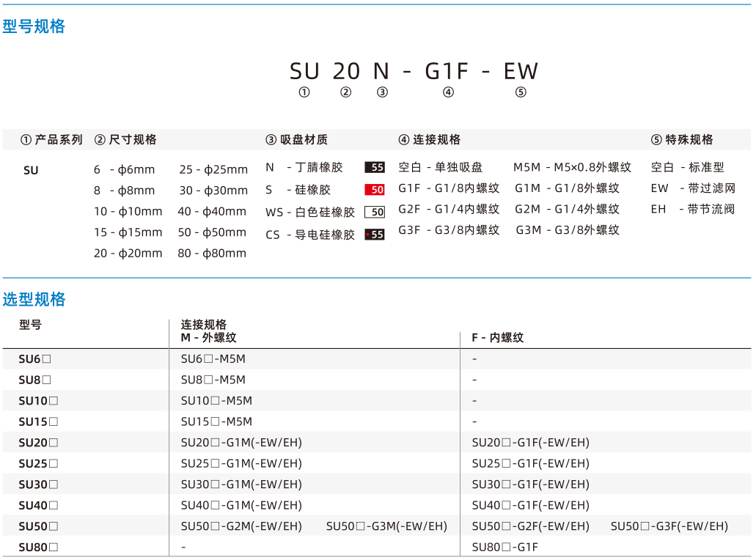Click the special spec "空白 - 标准型"
The height and width of the screenshot is (560, 756).
688,167
